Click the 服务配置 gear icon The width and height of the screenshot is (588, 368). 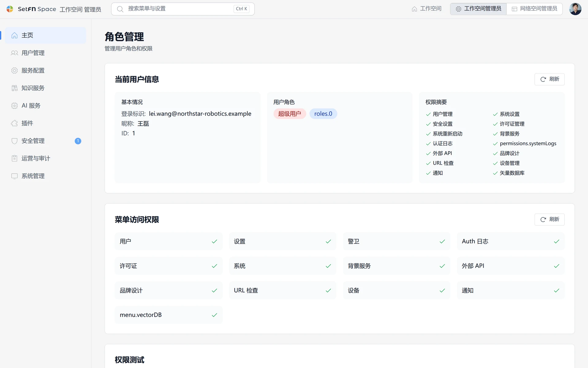click(14, 71)
